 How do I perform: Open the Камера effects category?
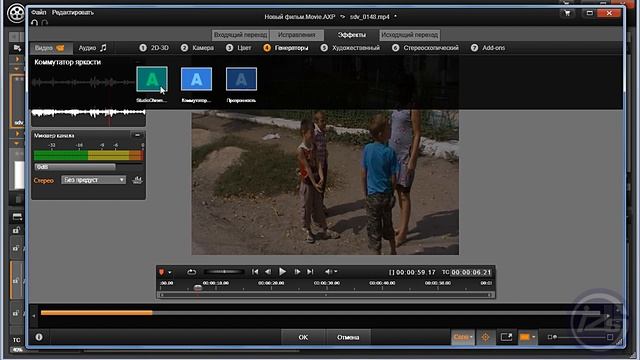click(x=198, y=48)
